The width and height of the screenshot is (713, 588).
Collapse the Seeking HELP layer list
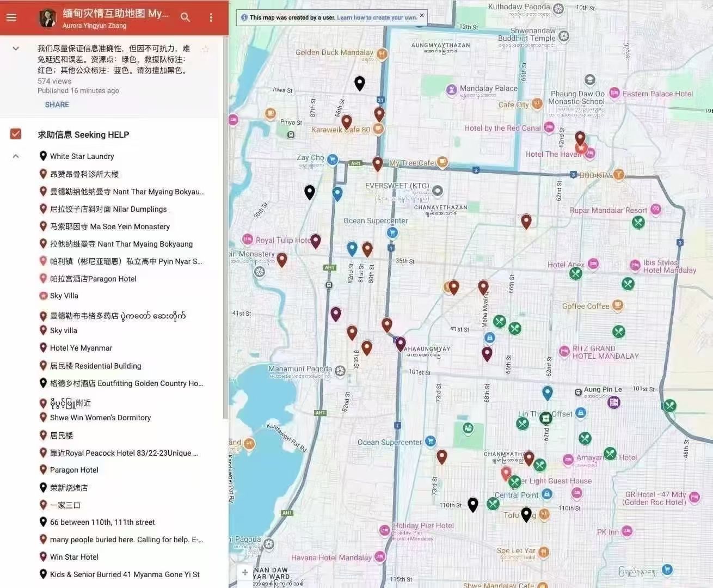coord(16,156)
